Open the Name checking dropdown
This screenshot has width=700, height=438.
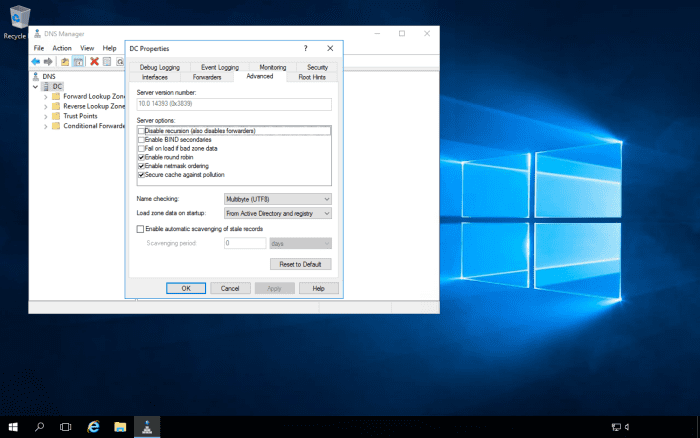pos(277,199)
